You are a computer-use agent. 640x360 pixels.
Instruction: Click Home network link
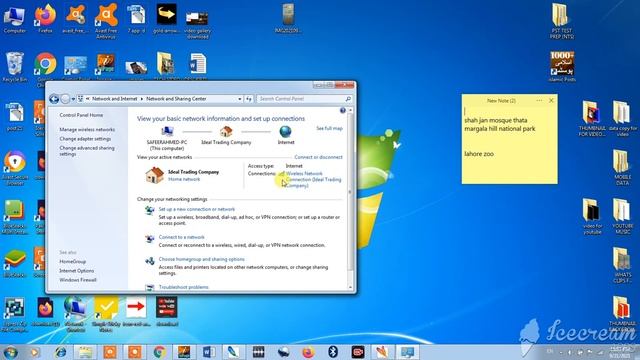(x=184, y=179)
